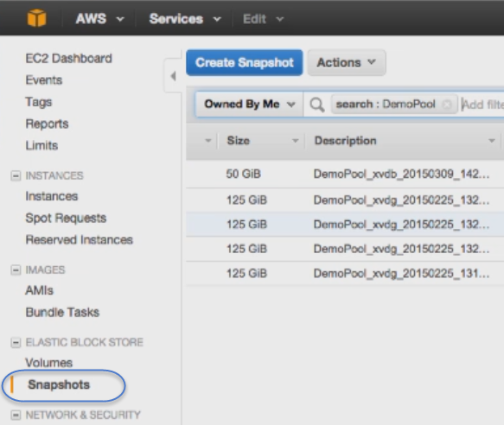Open Spot Requests page
The image size is (504, 425).
[x=66, y=219]
